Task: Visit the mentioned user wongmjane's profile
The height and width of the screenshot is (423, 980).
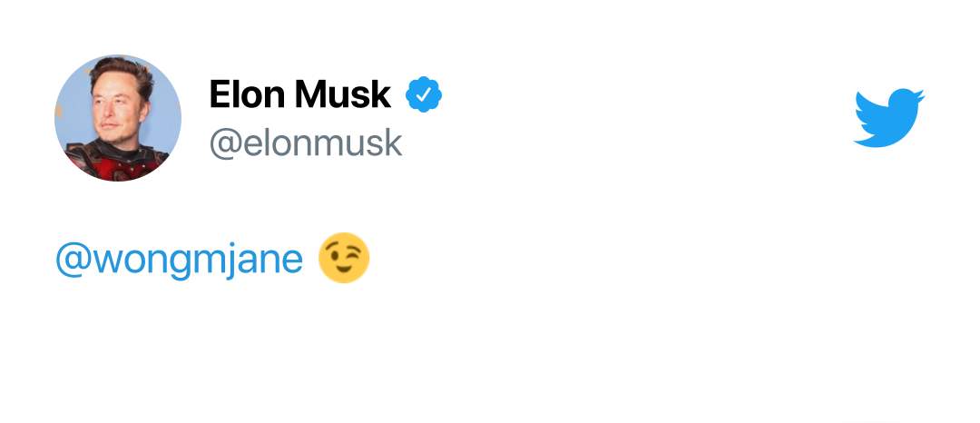Action: coord(179,260)
